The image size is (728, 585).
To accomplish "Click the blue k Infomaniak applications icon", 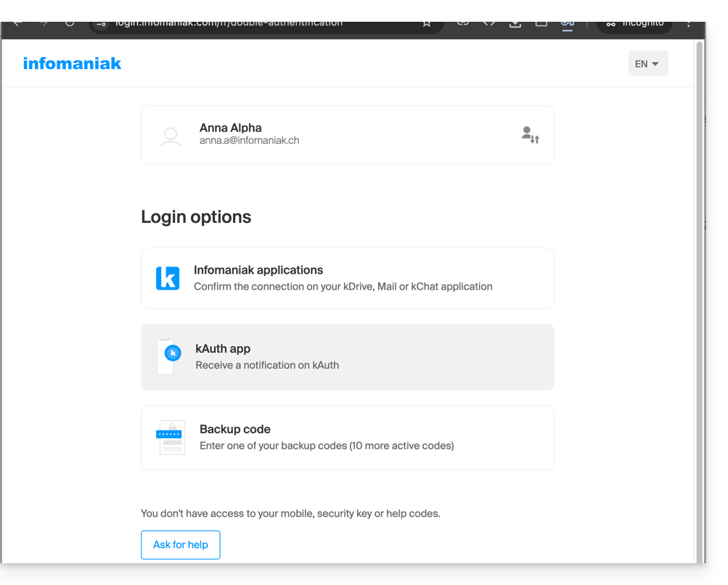I will point(168,278).
